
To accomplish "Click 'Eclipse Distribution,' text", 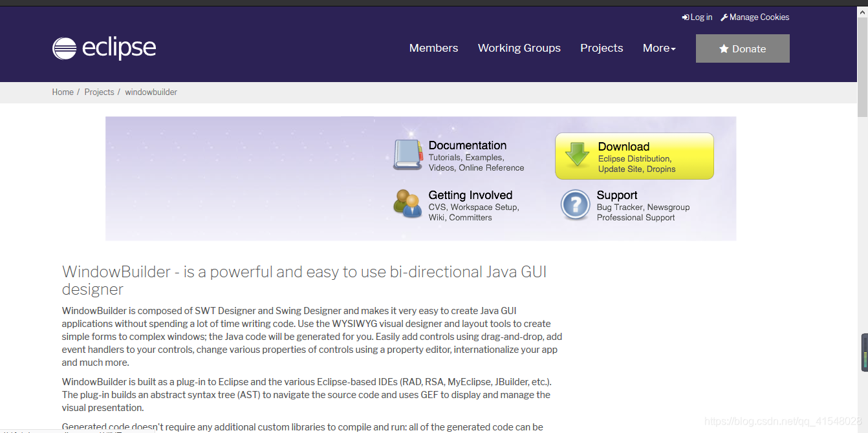I will [635, 159].
